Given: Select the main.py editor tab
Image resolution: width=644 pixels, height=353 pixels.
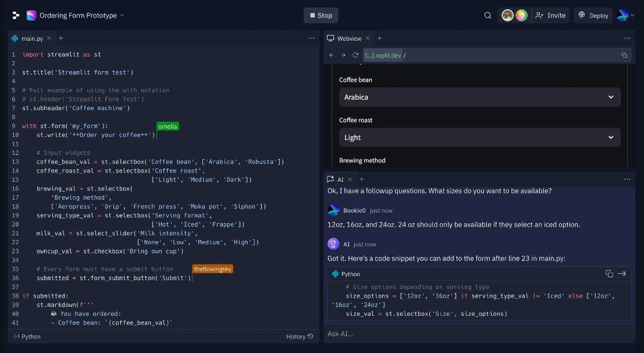Looking at the screenshot, I should (x=32, y=38).
